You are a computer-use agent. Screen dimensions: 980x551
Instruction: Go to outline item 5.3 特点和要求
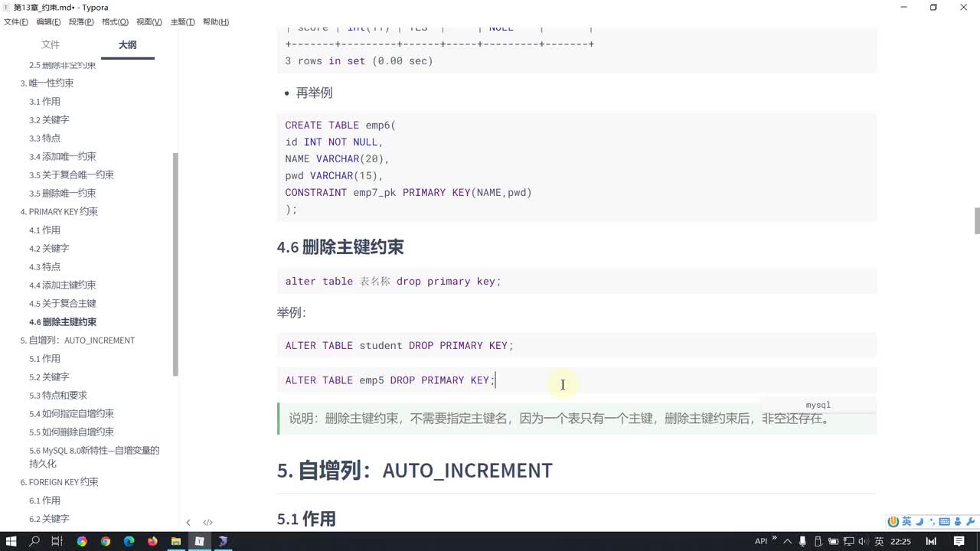click(58, 395)
